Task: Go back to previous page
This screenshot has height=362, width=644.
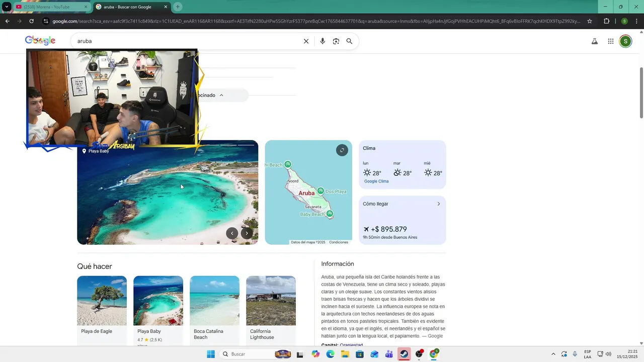Action: pos(7,21)
